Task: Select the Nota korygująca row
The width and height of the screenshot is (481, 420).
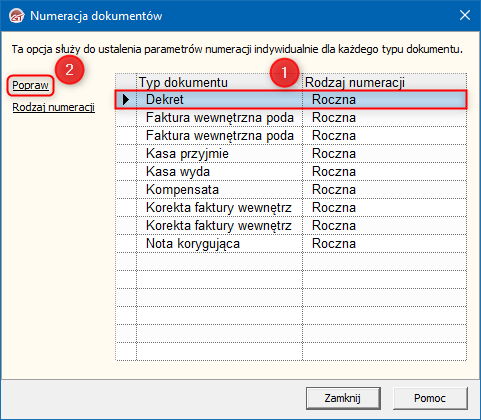Action: pos(291,243)
